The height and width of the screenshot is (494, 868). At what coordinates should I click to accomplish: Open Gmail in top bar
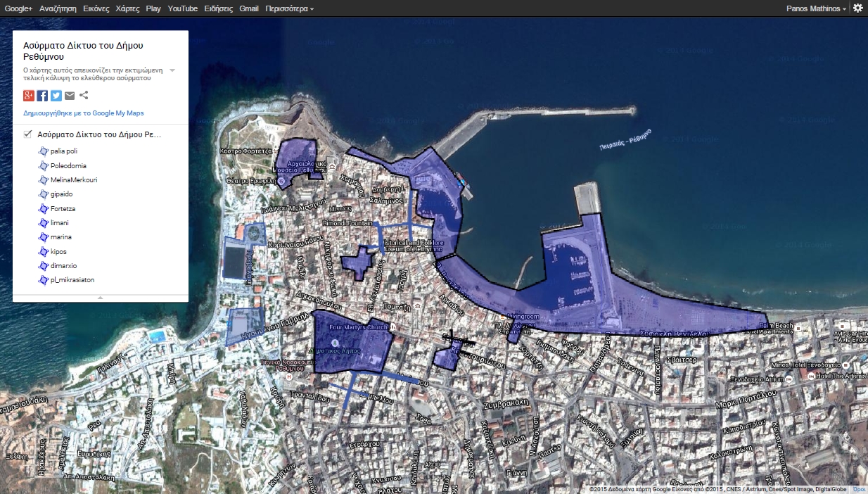249,8
